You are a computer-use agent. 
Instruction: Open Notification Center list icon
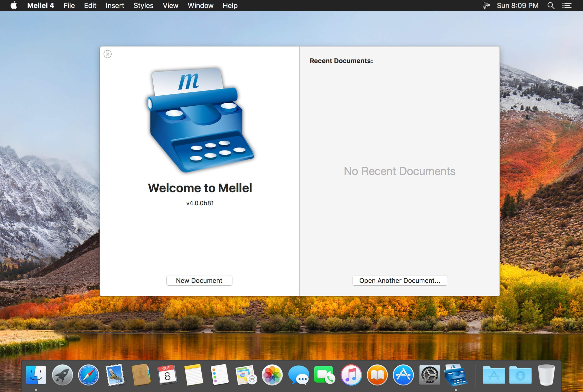567,6
